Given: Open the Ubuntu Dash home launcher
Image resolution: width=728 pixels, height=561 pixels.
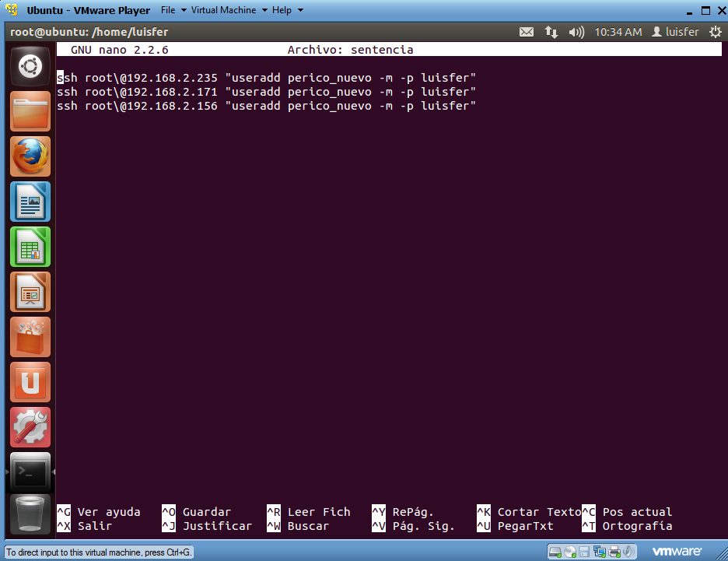Looking at the screenshot, I should point(30,66).
